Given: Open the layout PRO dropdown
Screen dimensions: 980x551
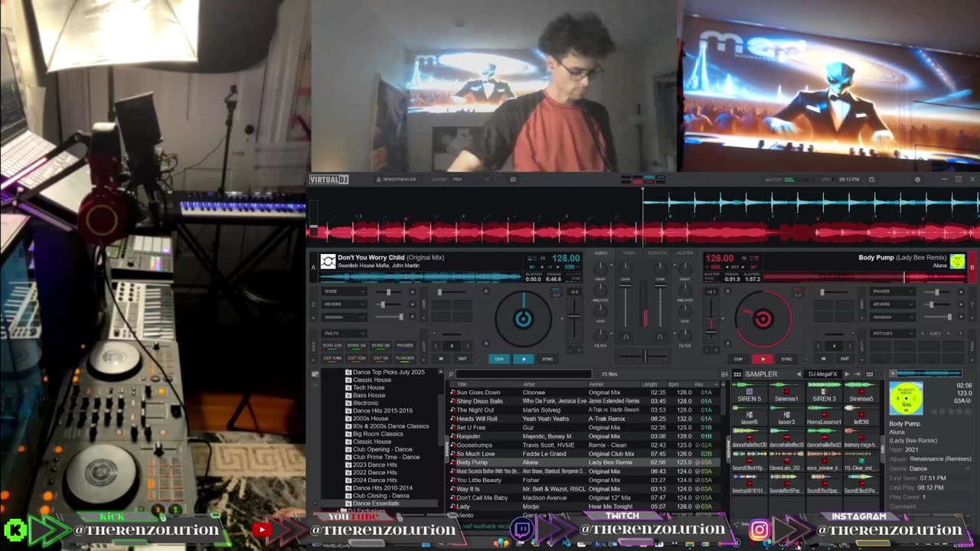Looking at the screenshot, I should pyautogui.click(x=471, y=179).
